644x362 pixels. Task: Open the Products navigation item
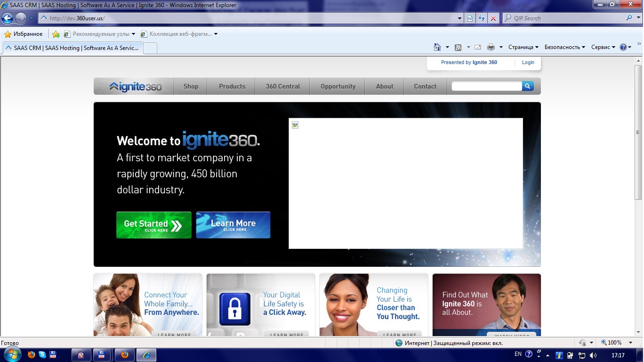point(232,86)
